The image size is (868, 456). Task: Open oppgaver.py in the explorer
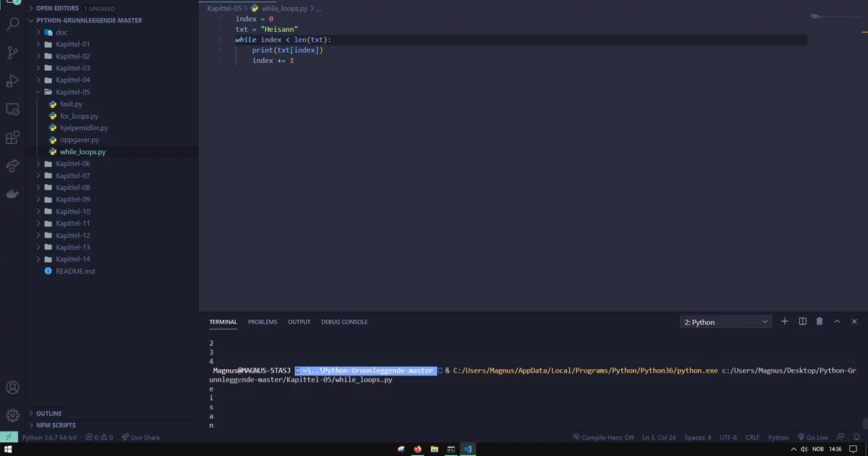pos(79,140)
